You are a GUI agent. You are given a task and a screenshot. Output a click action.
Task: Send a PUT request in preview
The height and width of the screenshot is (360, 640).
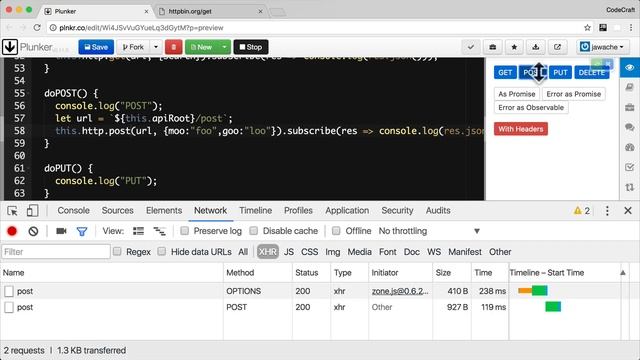tap(560, 73)
